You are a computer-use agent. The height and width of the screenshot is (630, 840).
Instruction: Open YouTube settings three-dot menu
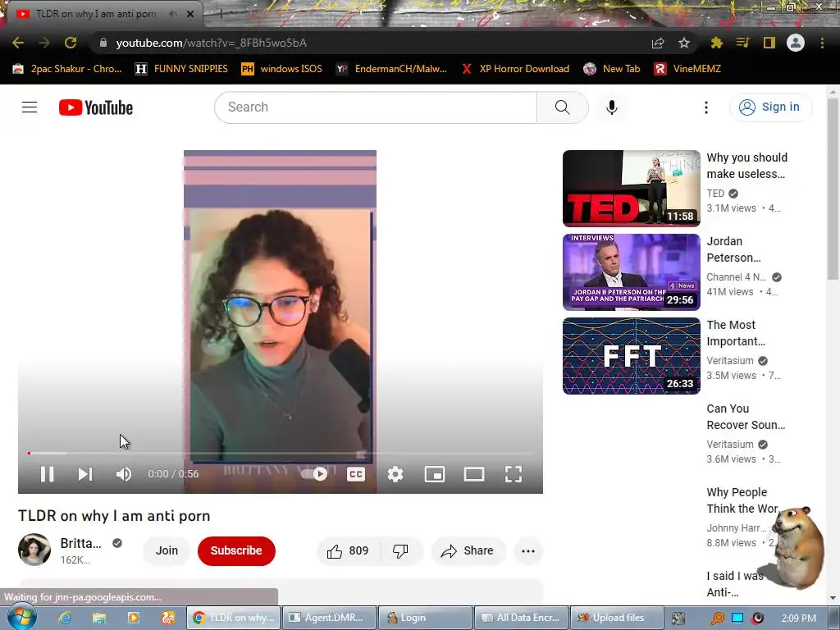pyautogui.click(x=706, y=107)
